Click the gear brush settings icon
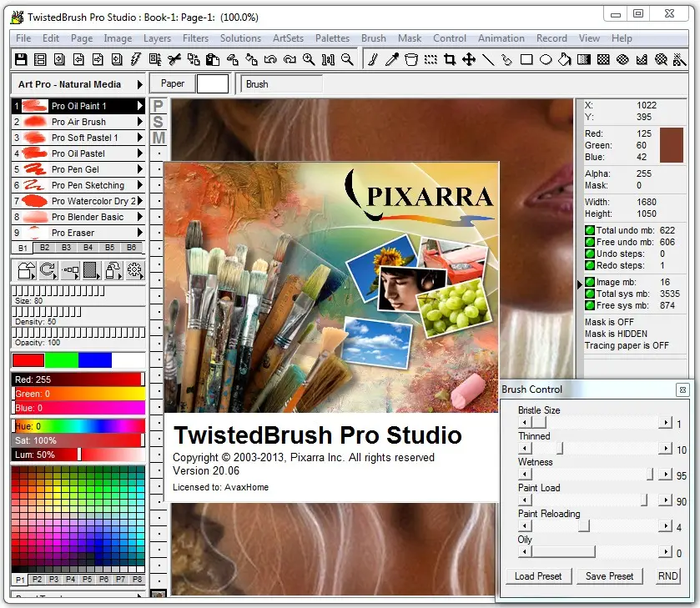 (x=134, y=270)
